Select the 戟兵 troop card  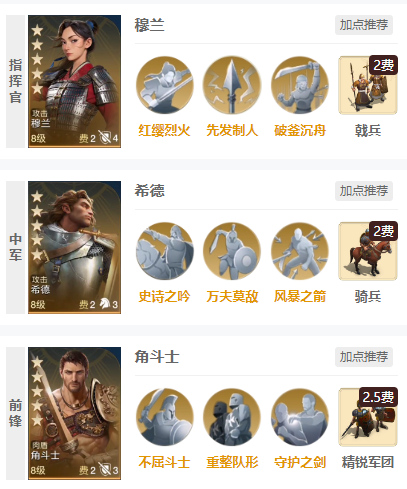click(368, 85)
